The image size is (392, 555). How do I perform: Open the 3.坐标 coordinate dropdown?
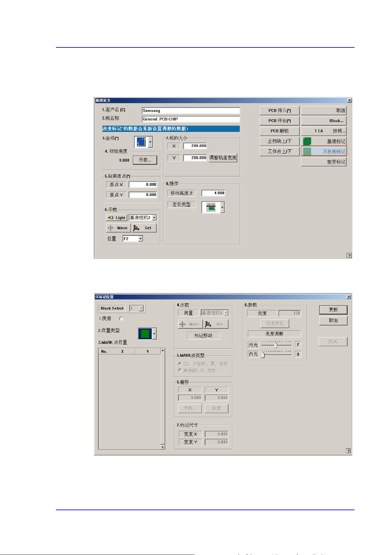click(150, 142)
